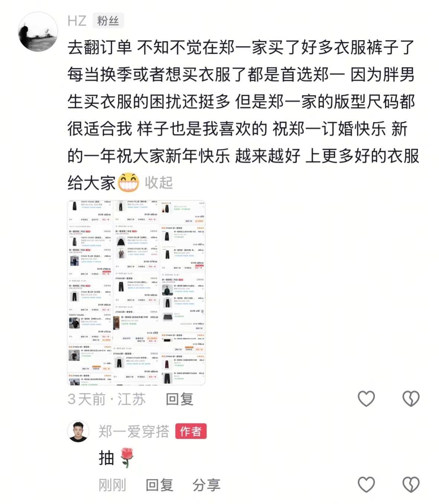The height and width of the screenshot is (504, 439).
Task: Open HZ's profile avatar
Action: pyautogui.click(x=38, y=32)
